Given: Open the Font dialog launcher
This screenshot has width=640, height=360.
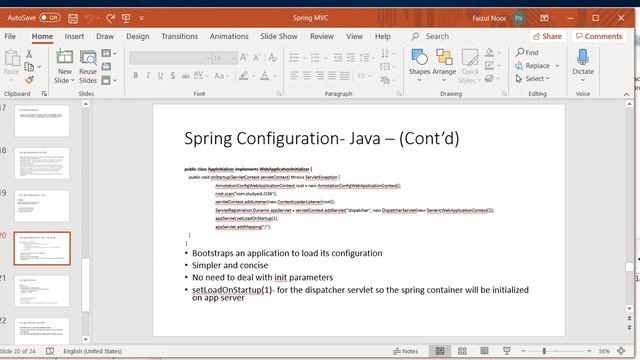Looking at the screenshot, I should click(279, 94).
